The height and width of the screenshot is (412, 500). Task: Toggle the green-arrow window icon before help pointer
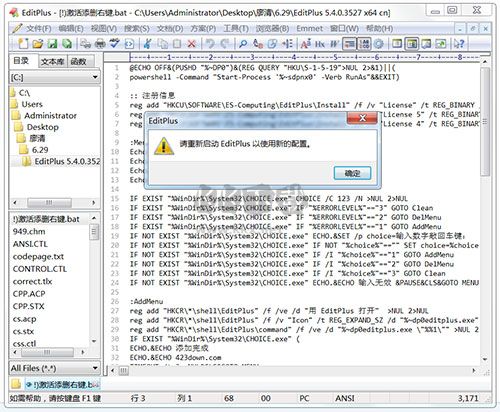[x=441, y=44]
